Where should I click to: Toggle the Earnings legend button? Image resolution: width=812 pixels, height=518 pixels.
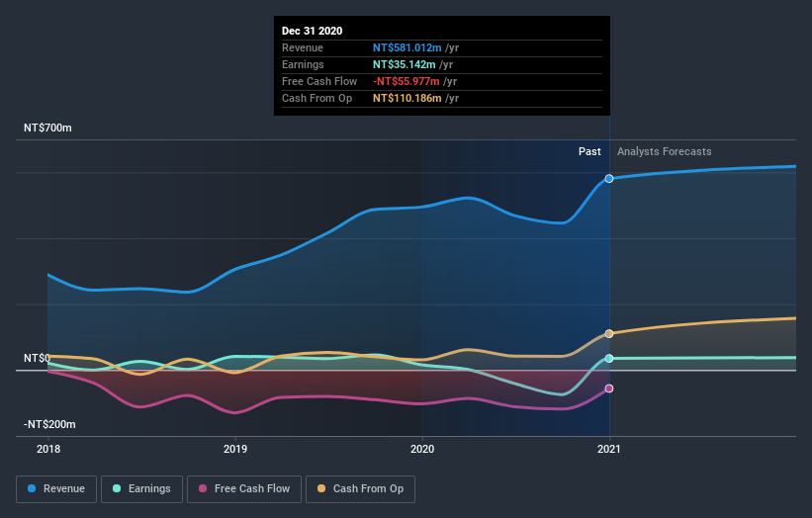coord(141,489)
